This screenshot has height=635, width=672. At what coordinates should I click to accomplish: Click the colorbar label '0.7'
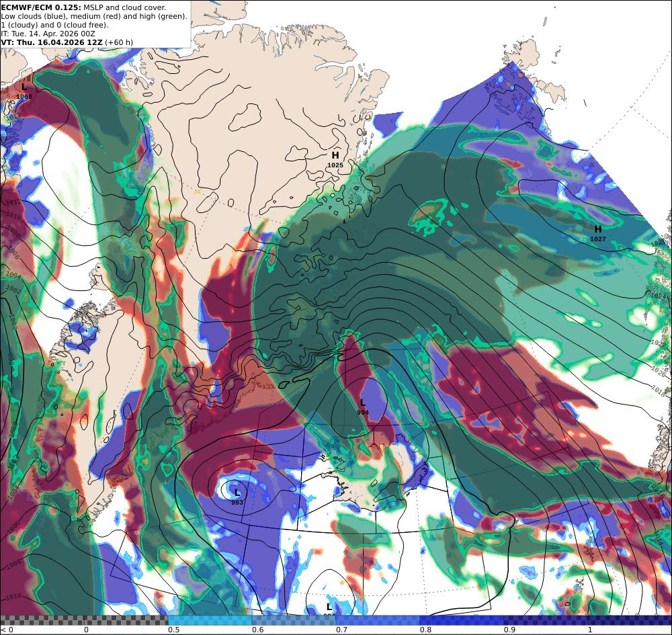coord(341,630)
